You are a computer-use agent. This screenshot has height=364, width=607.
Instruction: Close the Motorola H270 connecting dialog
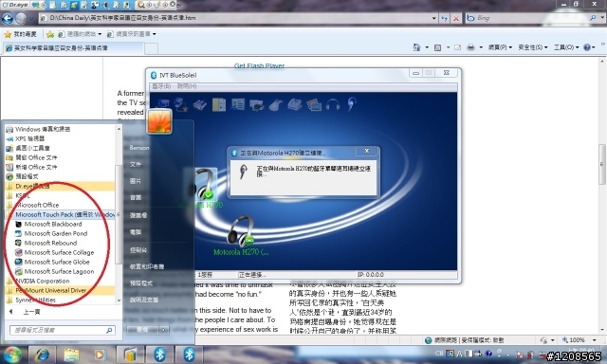click(367, 151)
